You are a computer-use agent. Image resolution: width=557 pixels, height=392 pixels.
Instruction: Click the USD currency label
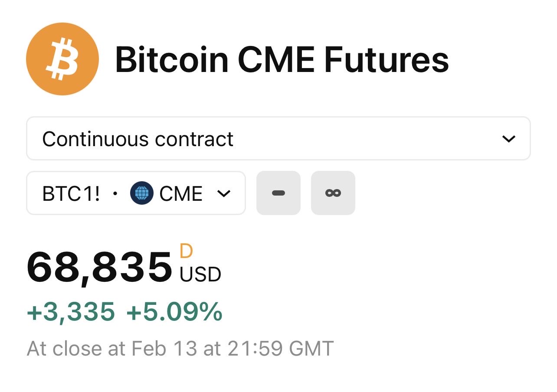pos(200,274)
